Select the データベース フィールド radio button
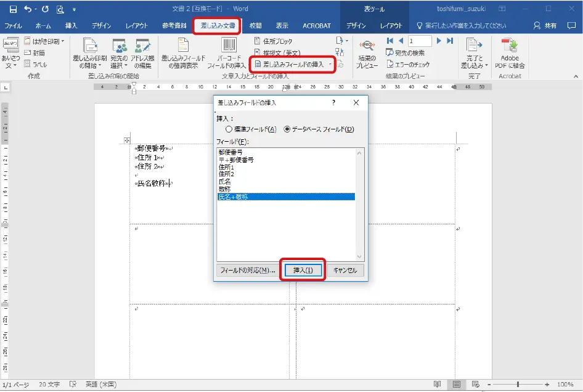Image resolution: width=583 pixels, height=392 pixels. coord(287,129)
